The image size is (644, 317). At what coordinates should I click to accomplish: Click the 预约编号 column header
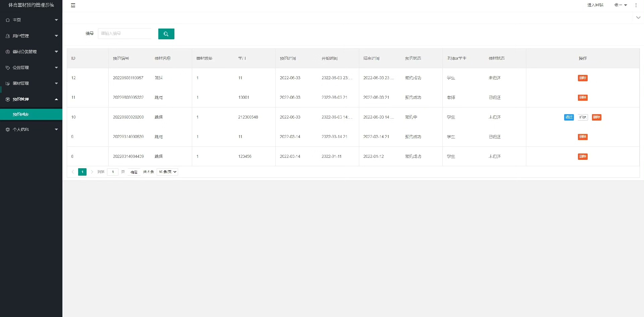(121, 58)
